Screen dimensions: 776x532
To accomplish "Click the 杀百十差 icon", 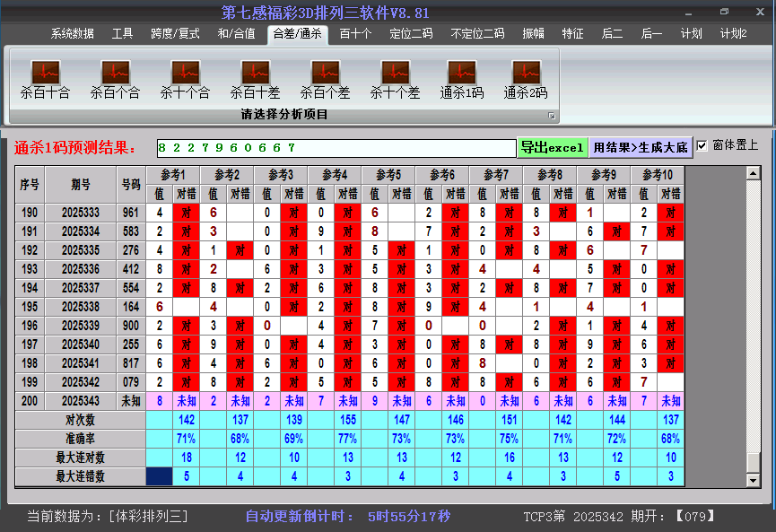I will pos(255,72).
